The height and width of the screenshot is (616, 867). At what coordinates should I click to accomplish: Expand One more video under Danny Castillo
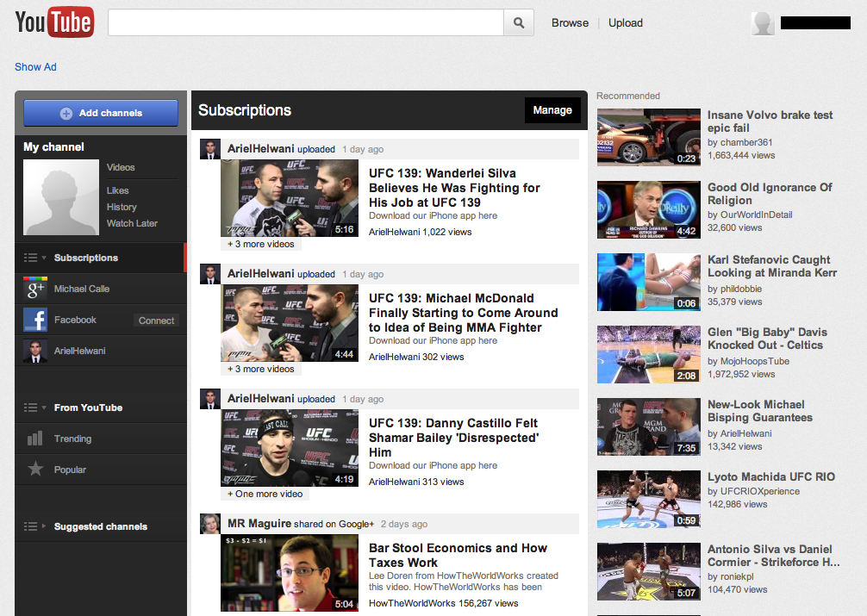coord(265,494)
